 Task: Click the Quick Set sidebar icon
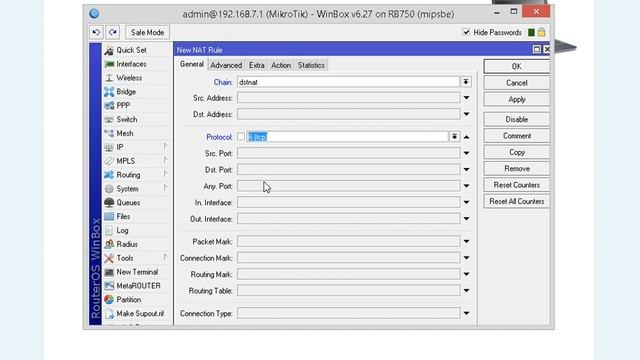[109, 50]
